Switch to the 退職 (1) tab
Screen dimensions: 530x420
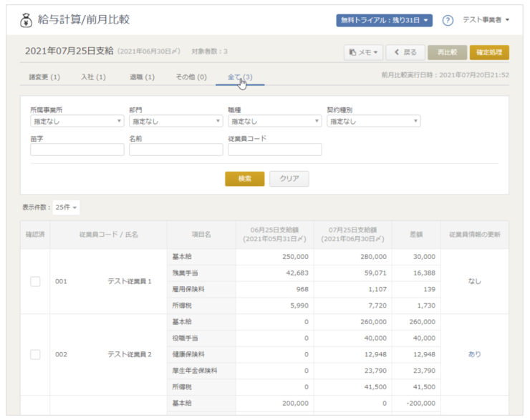pyautogui.click(x=142, y=77)
